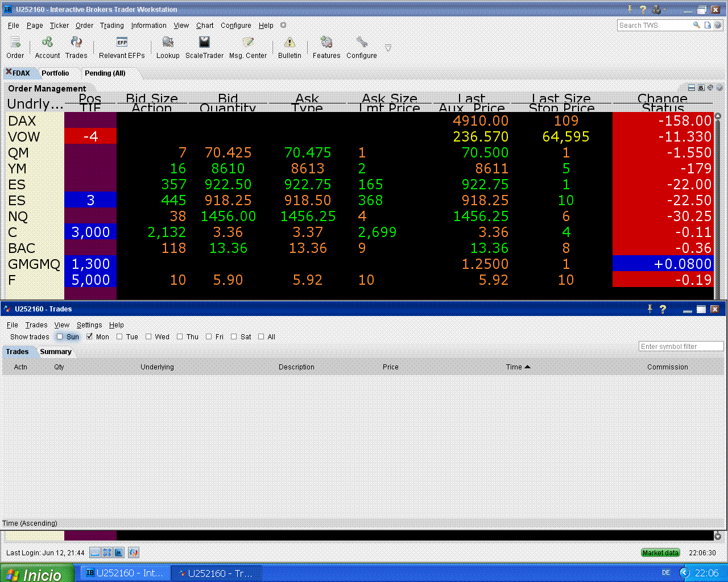The image size is (728, 582).
Task: Switch to the Pending (All) tab
Action: coord(105,73)
